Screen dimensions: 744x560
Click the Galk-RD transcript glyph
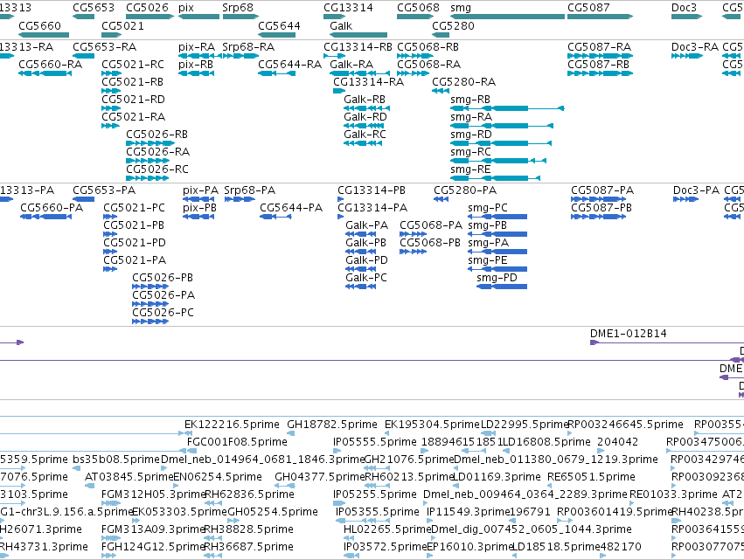pyautogui.click(x=364, y=126)
